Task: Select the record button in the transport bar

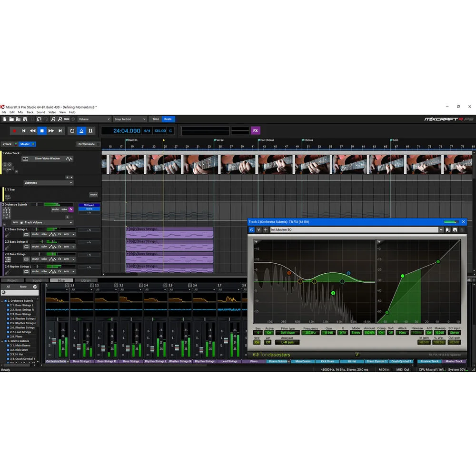Action: click(x=14, y=130)
